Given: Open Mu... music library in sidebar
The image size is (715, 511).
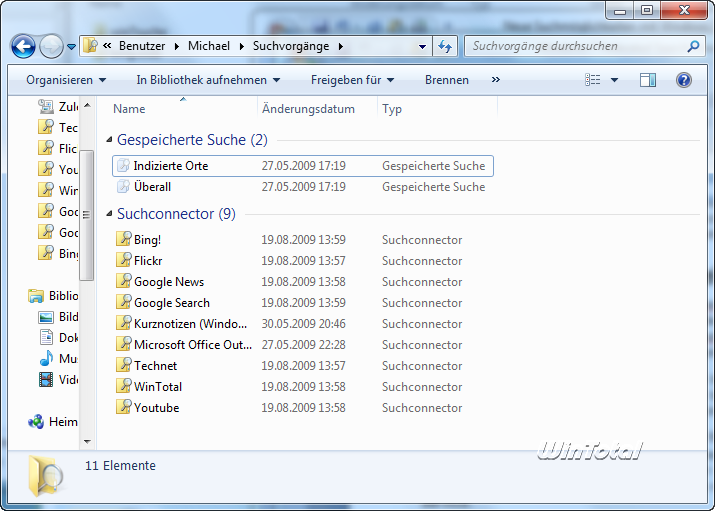Looking at the screenshot, I should point(58,359).
